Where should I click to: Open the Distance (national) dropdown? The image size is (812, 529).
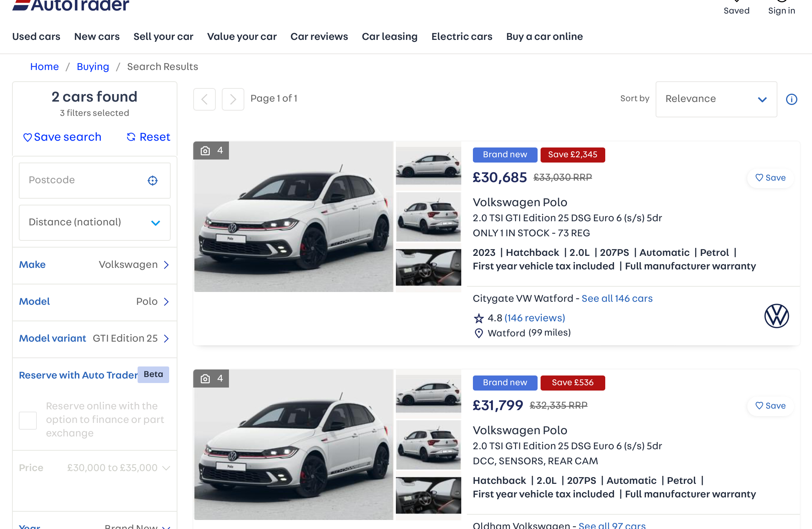[x=95, y=223]
